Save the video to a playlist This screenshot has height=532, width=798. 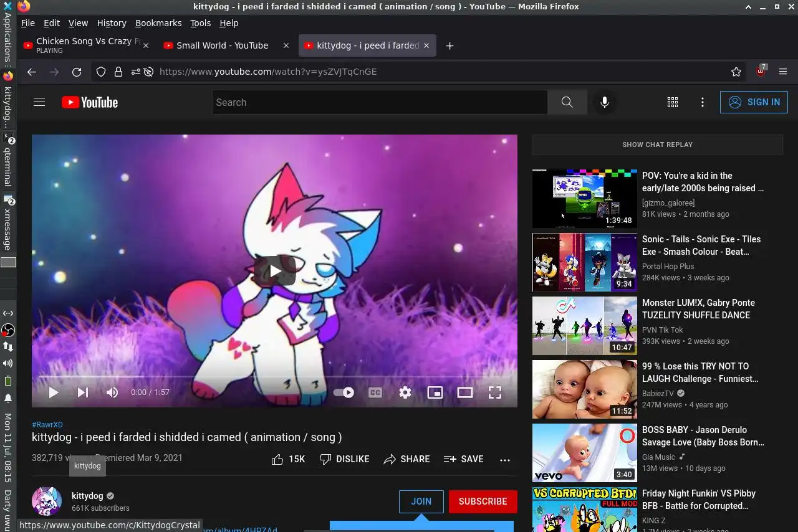[x=463, y=459]
